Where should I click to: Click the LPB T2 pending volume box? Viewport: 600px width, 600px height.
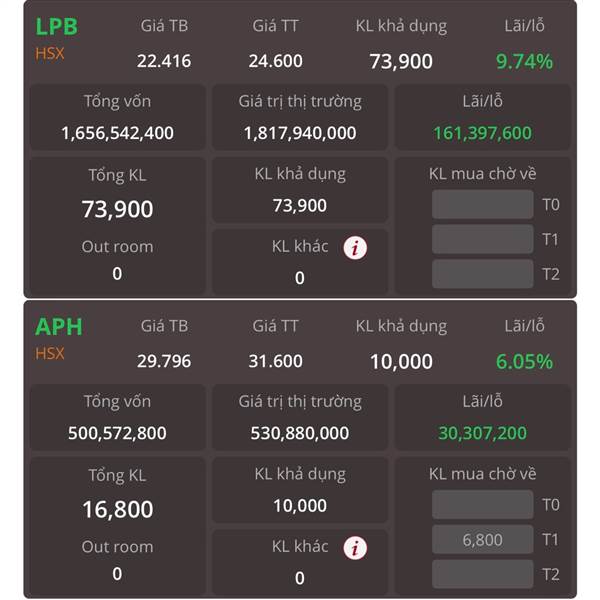(x=483, y=274)
